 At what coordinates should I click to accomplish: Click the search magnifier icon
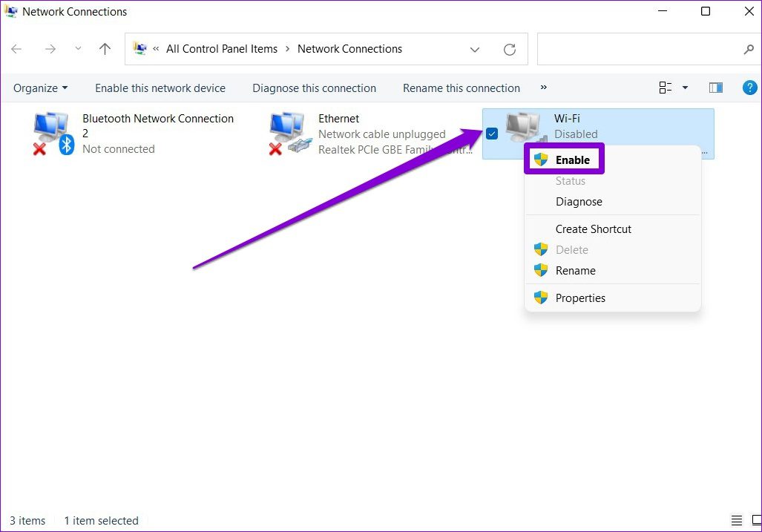point(749,49)
